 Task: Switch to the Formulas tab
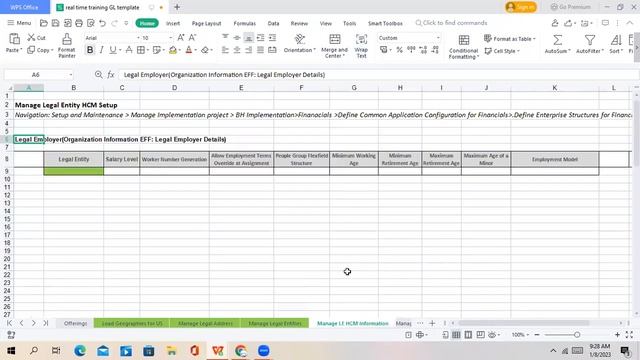[x=244, y=23]
